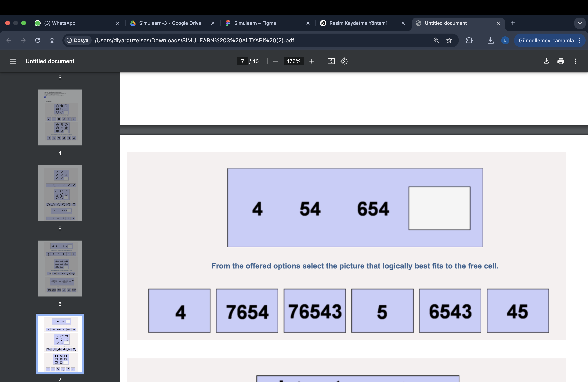Click the fit to page icon
The image size is (588, 382).
(331, 61)
